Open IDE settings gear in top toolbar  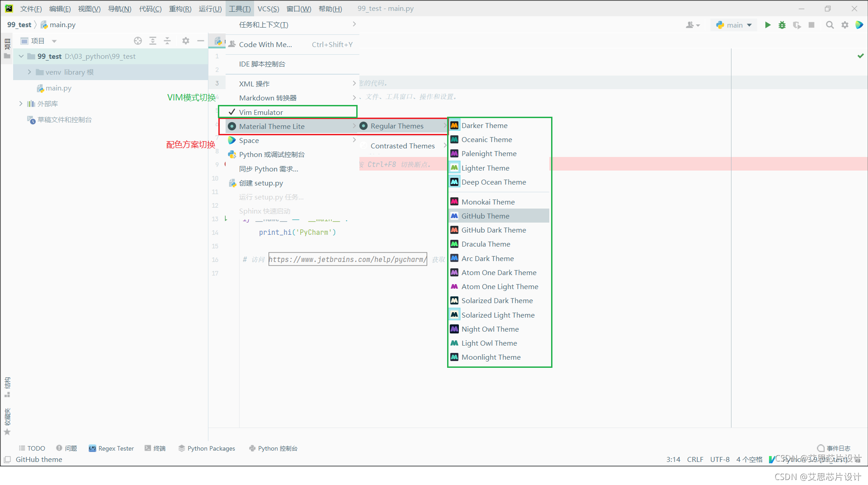click(x=844, y=25)
